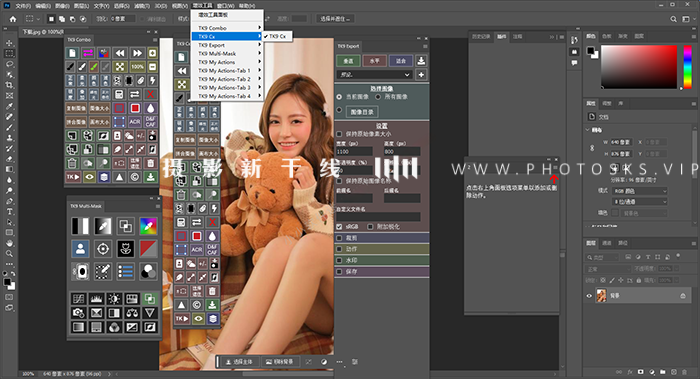Hide the background layer with its eye icon
Screen dimensions: 700x379
[x=589, y=296]
